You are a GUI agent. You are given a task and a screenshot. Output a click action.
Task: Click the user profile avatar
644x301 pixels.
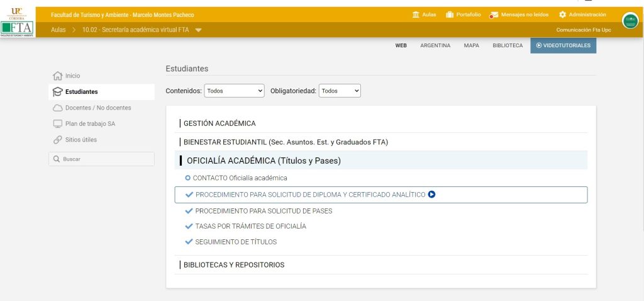630,21
